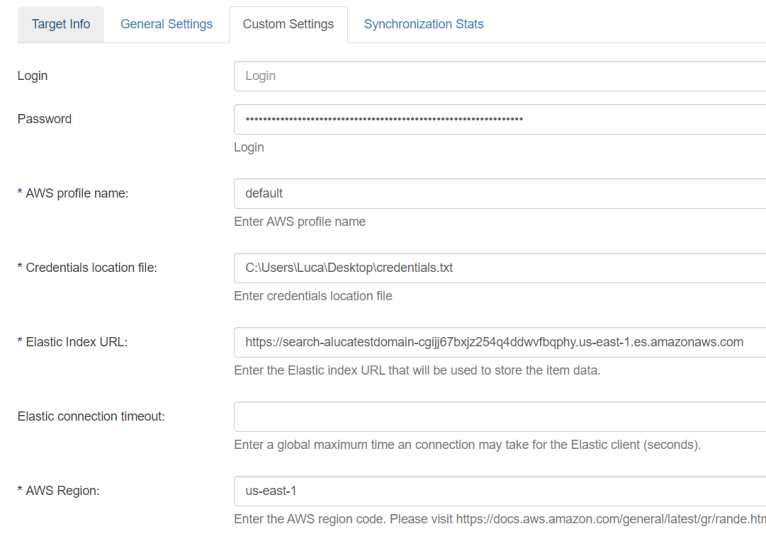Select the Custom Settings tab
Viewport: 766px width, 541px height.
point(288,24)
